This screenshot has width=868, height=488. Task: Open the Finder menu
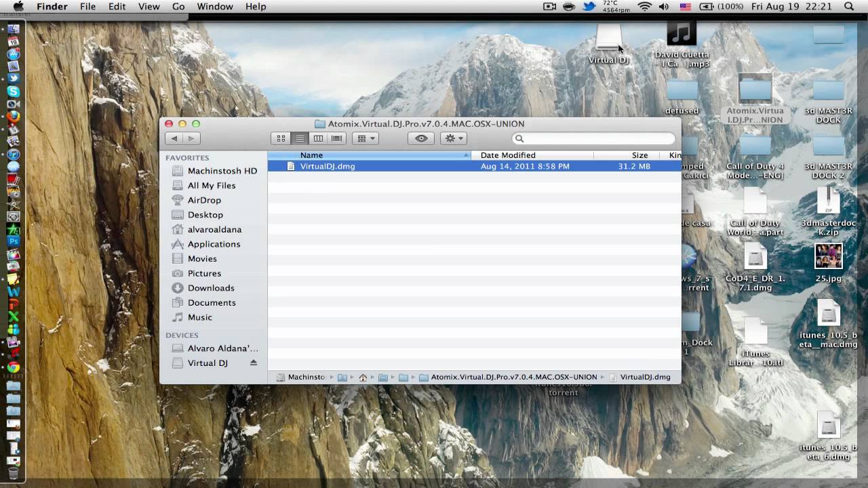coord(52,7)
